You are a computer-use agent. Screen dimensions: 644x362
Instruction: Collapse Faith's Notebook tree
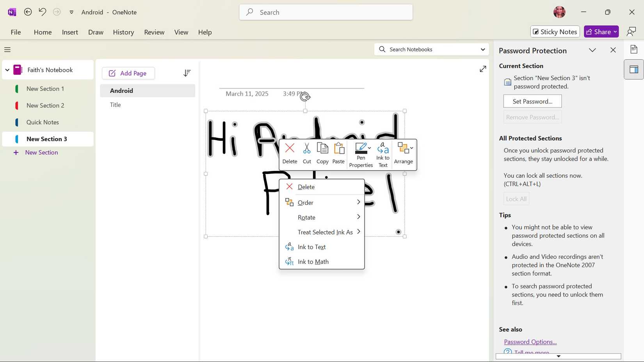click(7, 70)
